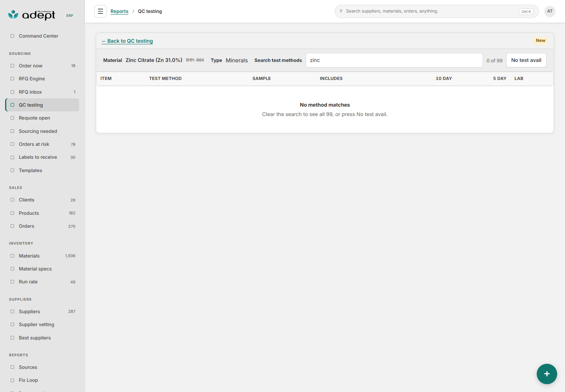Open Labels to receive
Viewport: 565px width, 392px height.
point(42,157)
